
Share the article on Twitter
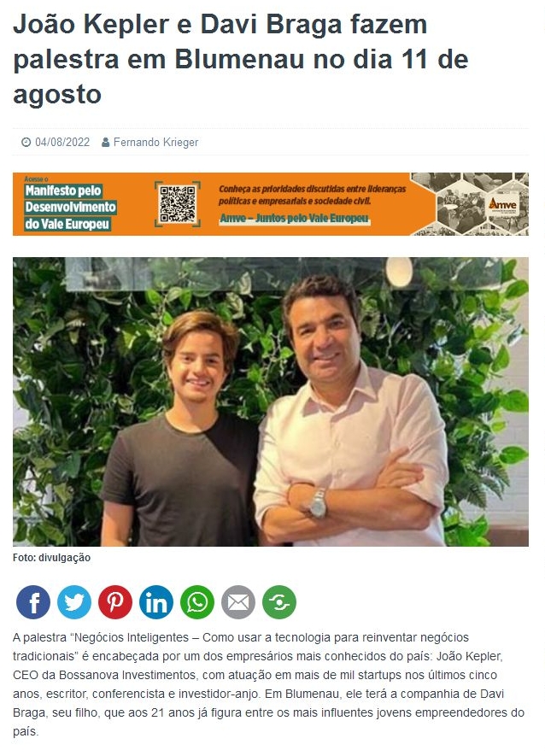[74, 602]
